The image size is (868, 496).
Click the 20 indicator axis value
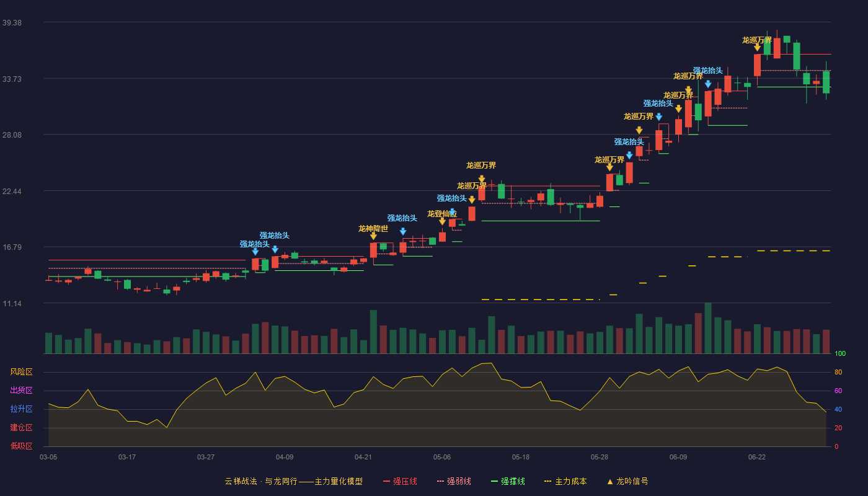pos(838,428)
